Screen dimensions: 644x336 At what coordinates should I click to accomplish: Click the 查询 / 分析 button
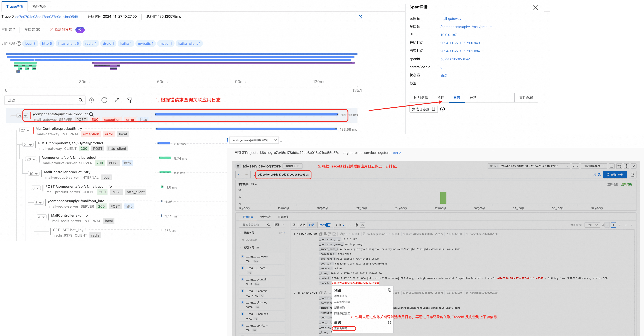point(615,175)
